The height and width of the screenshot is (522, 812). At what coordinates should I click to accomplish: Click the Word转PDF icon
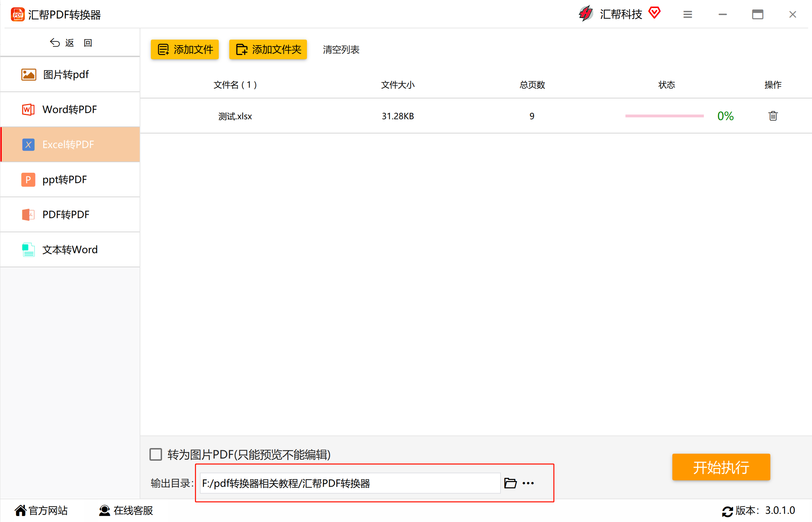point(28,110)
